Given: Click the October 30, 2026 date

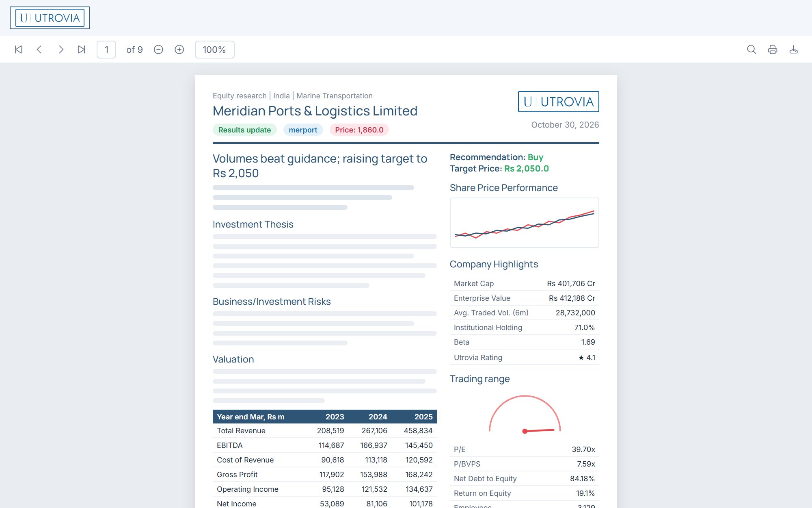Looking at the screenshot, I should tap(565, 125).
